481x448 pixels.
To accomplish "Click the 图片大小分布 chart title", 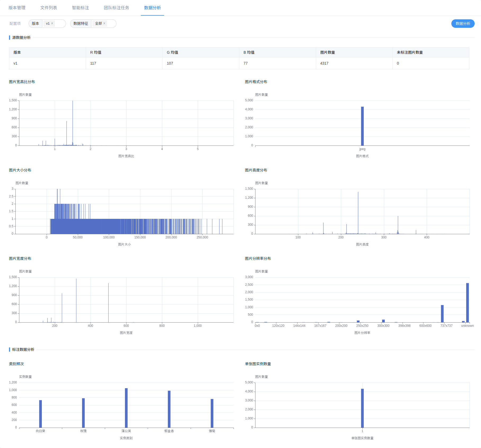I will (20, 170).
